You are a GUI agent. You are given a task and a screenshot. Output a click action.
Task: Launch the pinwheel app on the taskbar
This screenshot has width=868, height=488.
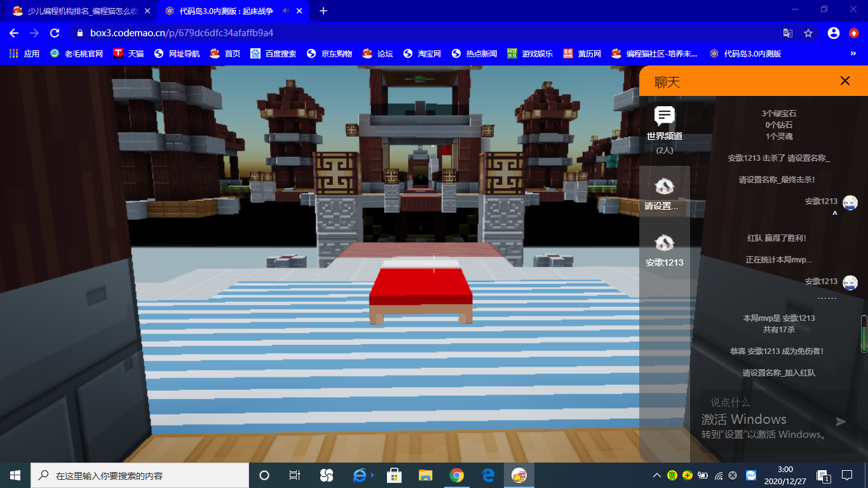click(327, 475)
